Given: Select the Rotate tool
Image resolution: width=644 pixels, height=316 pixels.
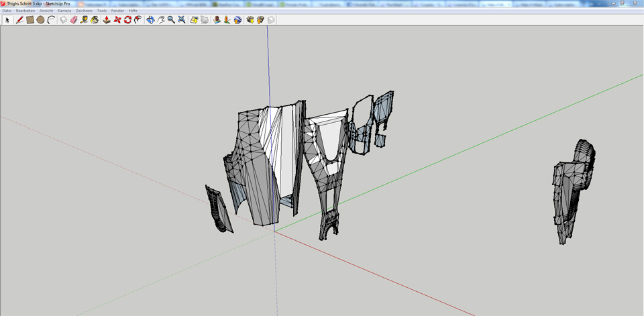Looking at the screenshot, I should point(127,19).
